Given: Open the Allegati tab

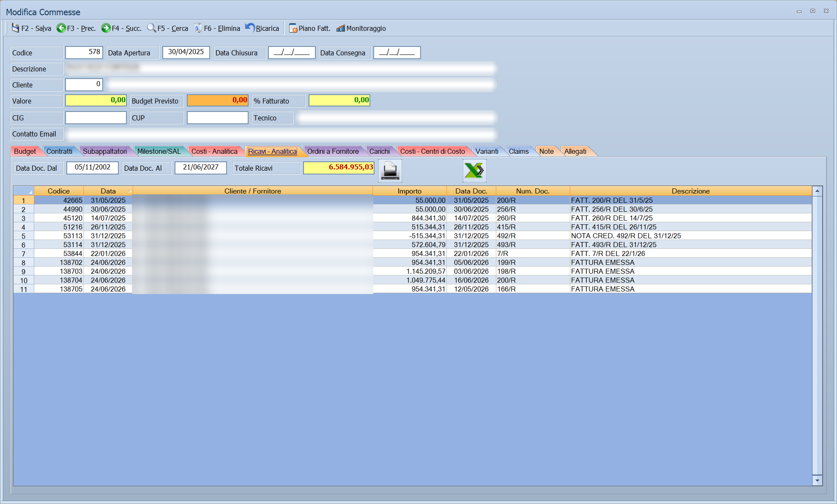Looking at the screenshot, I should click(x=575, y=151).
